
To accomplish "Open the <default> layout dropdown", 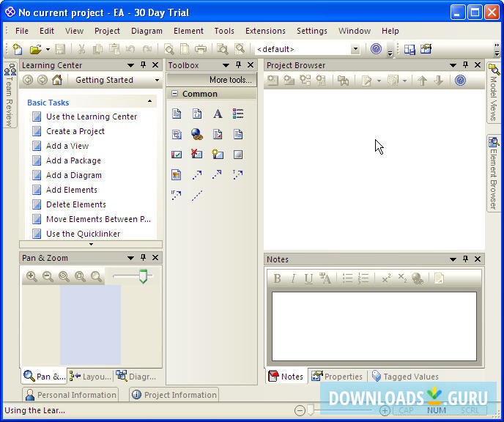I will [x=355, y=49].
